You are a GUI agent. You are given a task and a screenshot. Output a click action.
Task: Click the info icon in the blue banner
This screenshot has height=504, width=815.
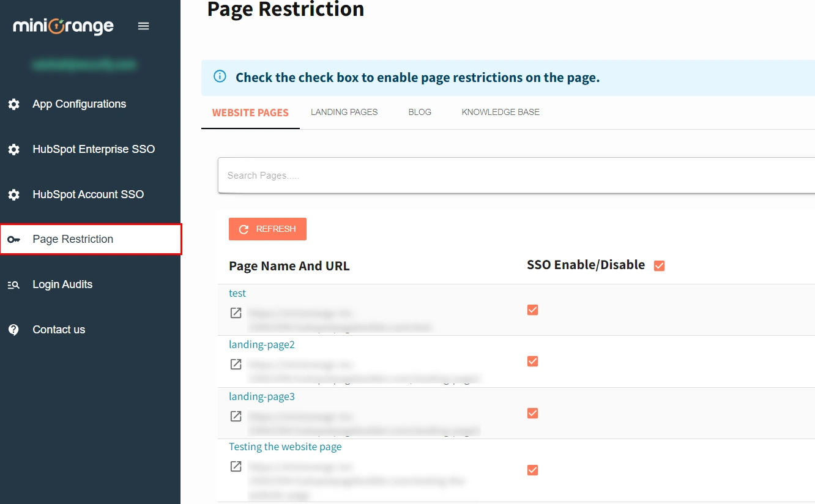click(x=220, y=76)
